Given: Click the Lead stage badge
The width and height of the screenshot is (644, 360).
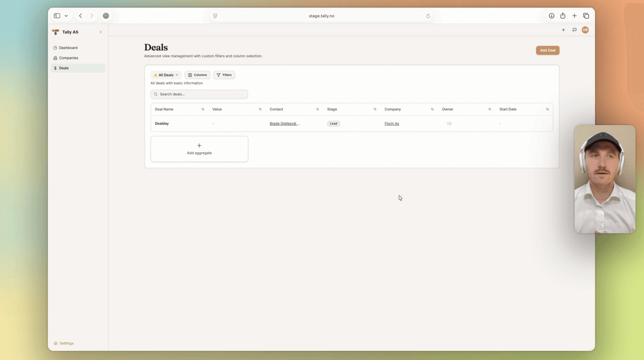Looking at the screenshot, I should pyautogui.click(x=334, y=124).
